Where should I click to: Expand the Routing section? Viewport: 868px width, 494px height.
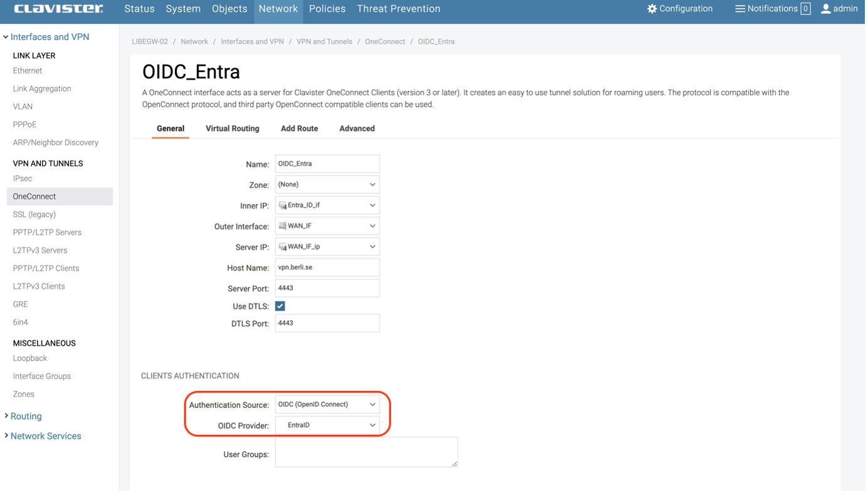click(x=23, y=416)
